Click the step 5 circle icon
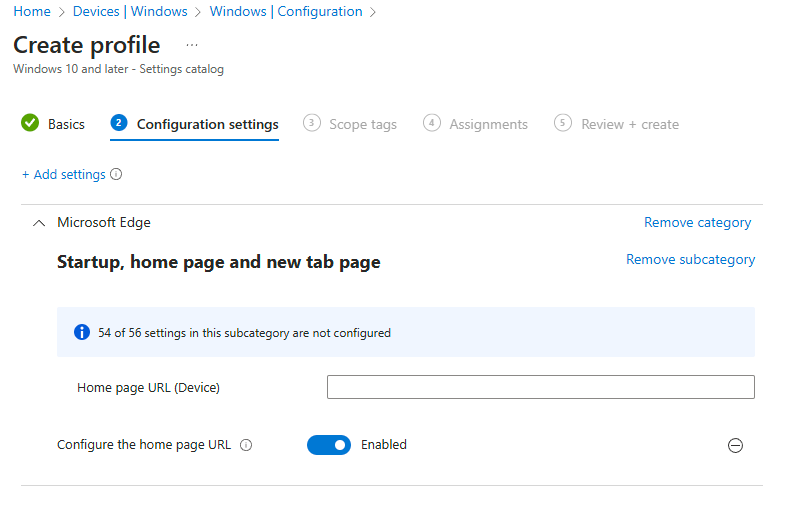This screenshot has height=507, width=809. pyautogui.click(x=563, y=123)
